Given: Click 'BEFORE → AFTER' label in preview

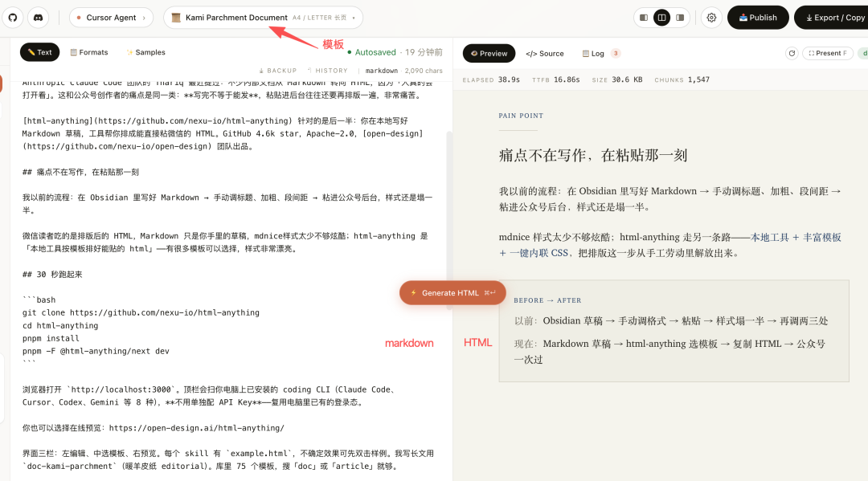Looking at the screenshot, I should coord(547,300).
